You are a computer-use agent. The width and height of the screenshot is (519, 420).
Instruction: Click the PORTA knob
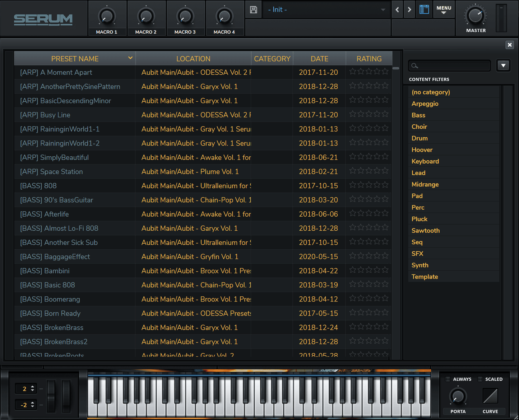pyautogui.click(x=458, y=396)
